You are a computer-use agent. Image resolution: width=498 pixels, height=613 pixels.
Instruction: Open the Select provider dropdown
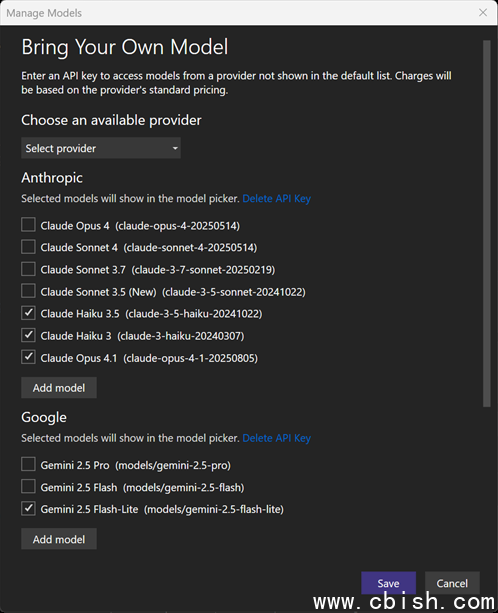(101, 148)
